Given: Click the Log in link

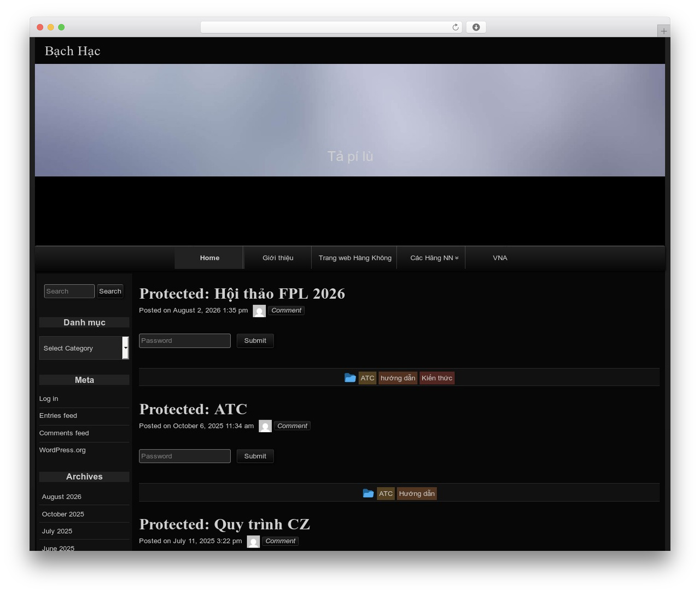Looking at the screenshot, I should (x=49, y=399).
